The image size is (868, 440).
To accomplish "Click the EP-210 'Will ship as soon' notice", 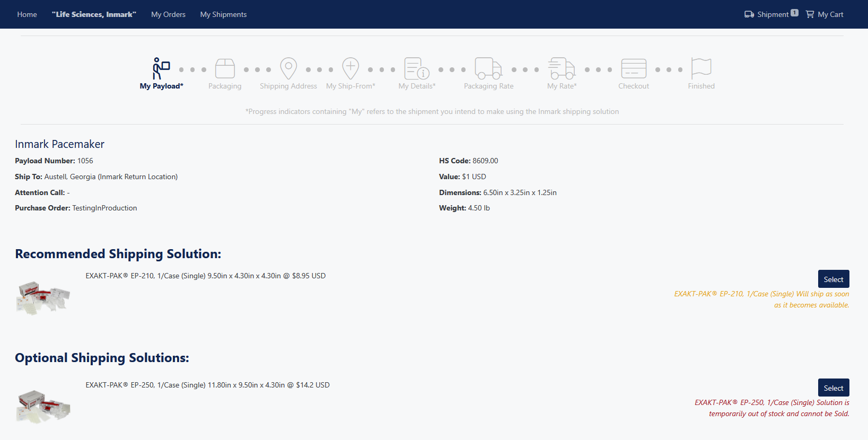I will (761, 300).
